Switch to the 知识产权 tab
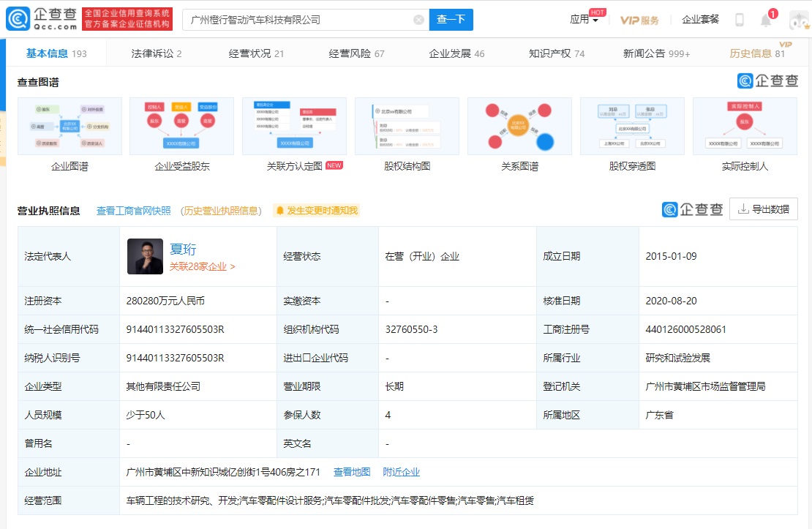Screen dimensions: 812x529 click(x=557, y=53)
